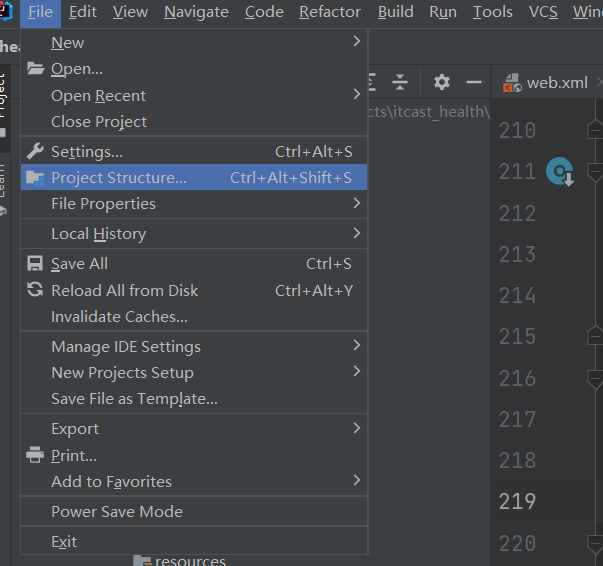The width and height of the screenshot is (603, 566).
Task: Click the Collapse All icon in Project panel
Action: 400,82
